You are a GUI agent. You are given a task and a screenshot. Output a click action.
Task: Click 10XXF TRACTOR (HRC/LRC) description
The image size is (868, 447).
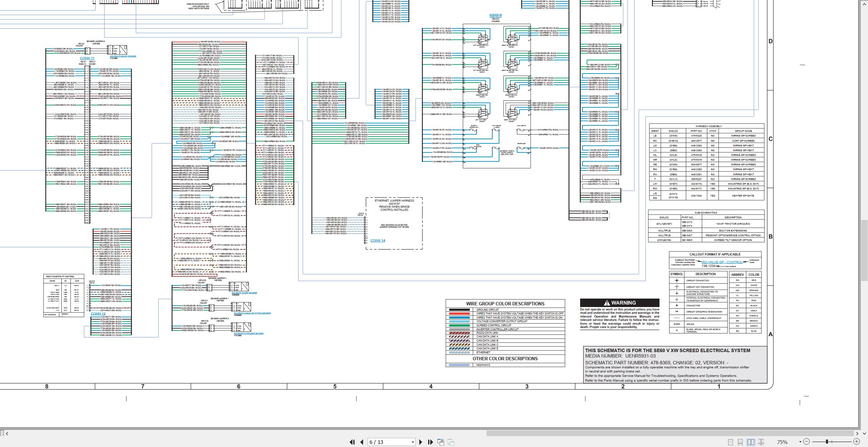click(x=733, y=224)
